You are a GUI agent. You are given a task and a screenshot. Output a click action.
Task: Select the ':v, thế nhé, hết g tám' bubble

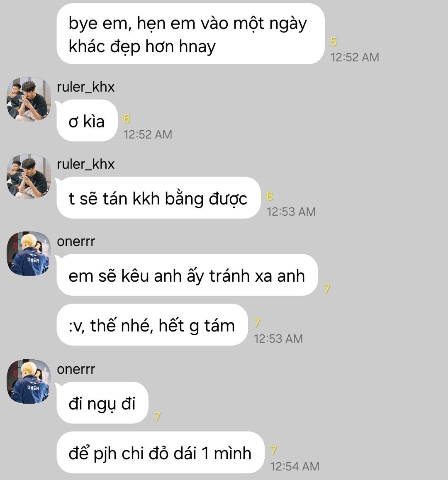pos(152,324)
